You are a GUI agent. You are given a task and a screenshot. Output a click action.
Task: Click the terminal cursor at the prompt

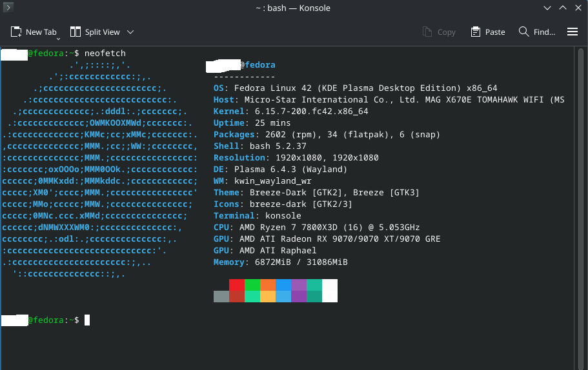pos(87,320)
